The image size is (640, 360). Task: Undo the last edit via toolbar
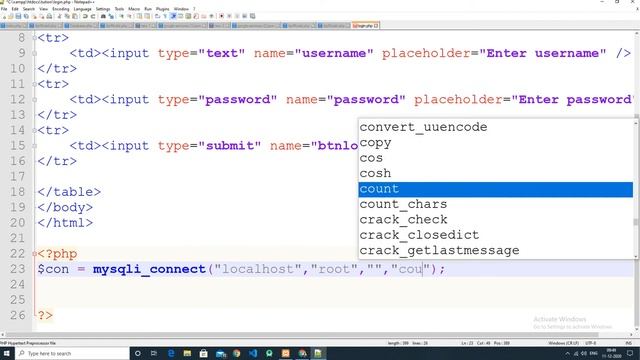pyautogui.click(x=85, y=16)
